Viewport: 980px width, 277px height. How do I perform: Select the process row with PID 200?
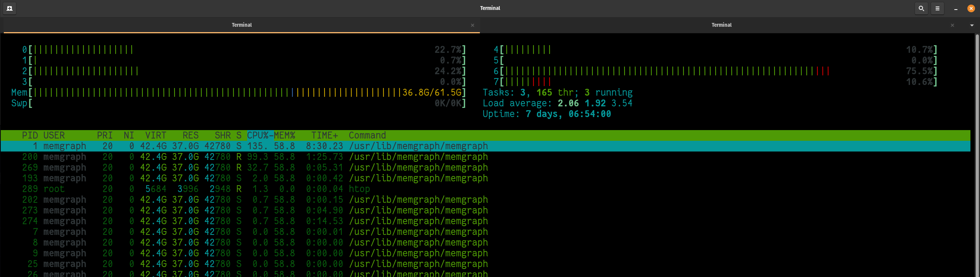(x=485, y=157)
